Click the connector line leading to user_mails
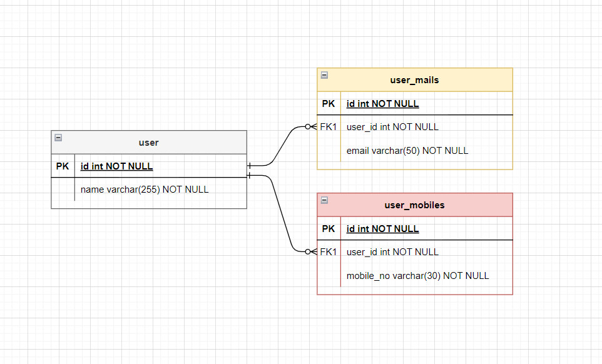602x364 pixels. pos(283,146)
